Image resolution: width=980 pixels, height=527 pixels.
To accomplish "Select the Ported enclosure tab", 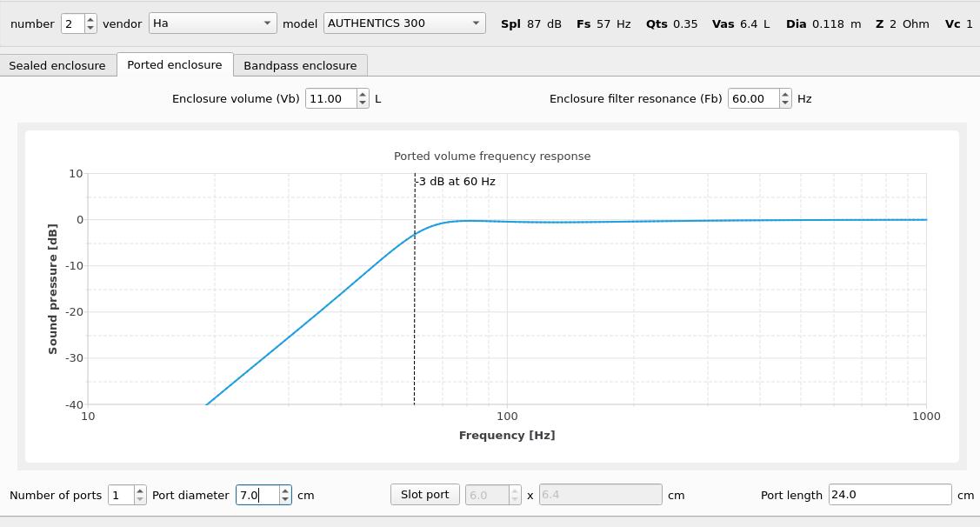I will pyautogui.click(x=175, y=64).
